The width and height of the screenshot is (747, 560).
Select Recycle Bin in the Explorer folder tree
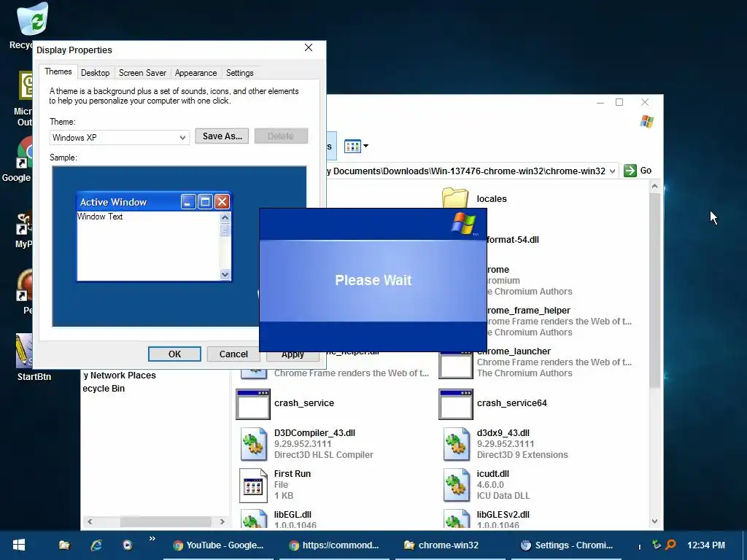[104, 388]
